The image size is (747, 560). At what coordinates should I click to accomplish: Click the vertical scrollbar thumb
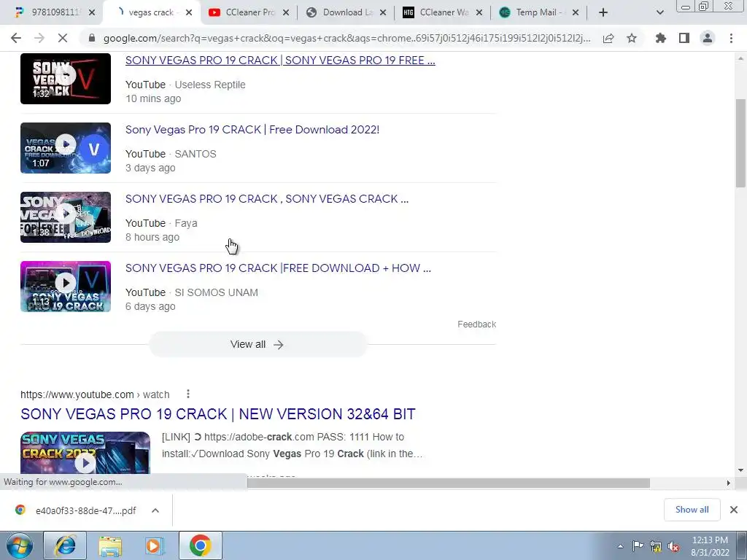[x=740, y=143]
